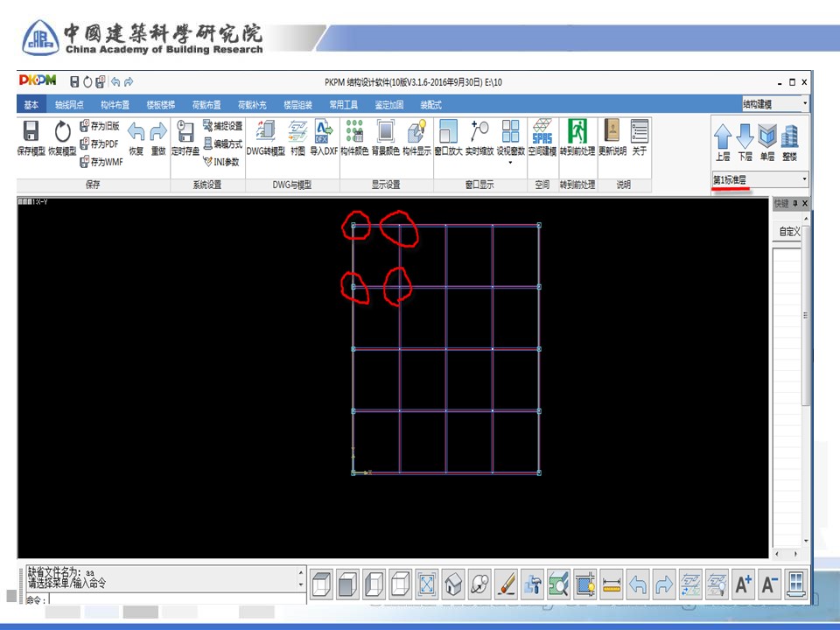This screenshot has width=840, height=630.
Task: Switch to the 轴线网点 ribbon tab
Action: click(x=67, y=105)
